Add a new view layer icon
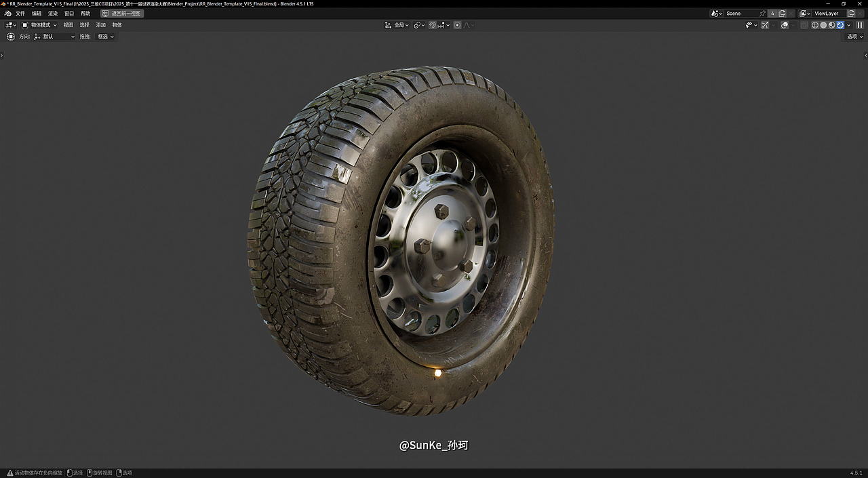Viewport: 868px width, 478px height. [x=851, y=14]
